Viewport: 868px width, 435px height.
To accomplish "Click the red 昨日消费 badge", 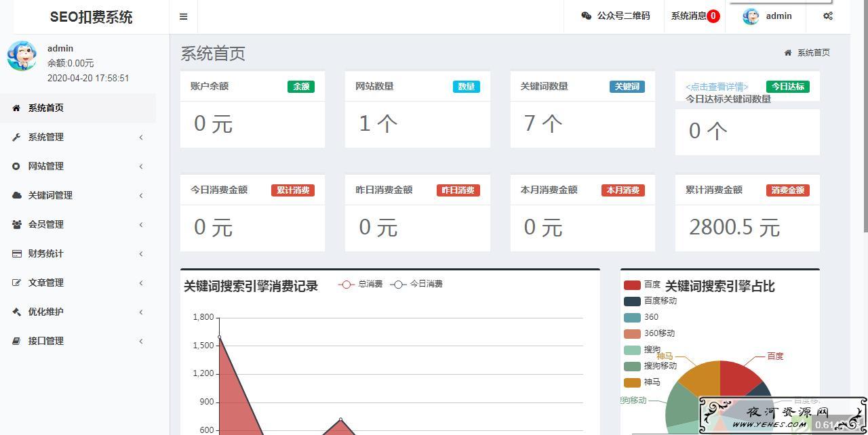I will click(458, 190).
